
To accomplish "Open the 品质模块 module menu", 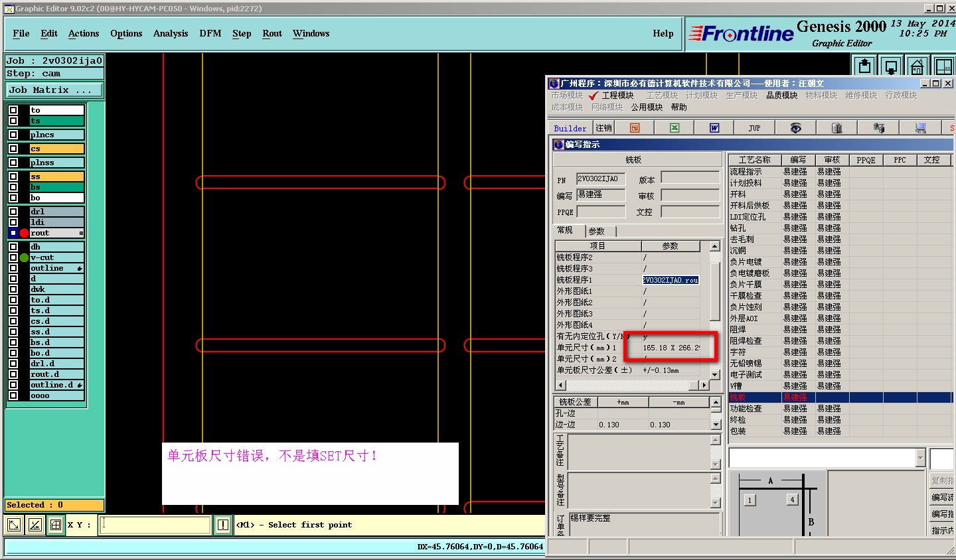I will (782, 96).
